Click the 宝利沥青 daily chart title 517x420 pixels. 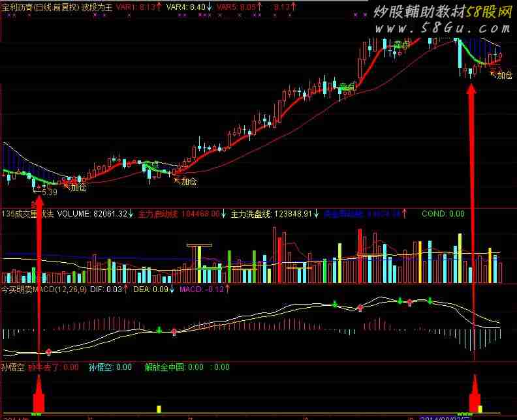57,7
